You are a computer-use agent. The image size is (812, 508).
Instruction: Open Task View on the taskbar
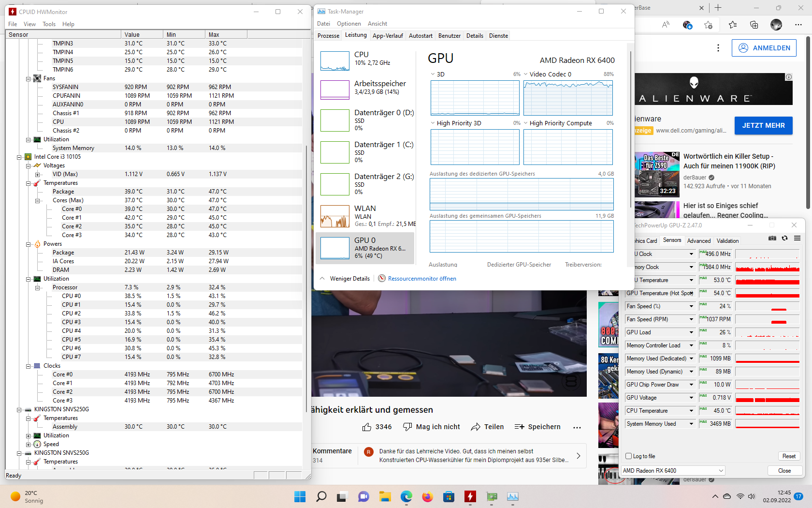pos(342,496)
